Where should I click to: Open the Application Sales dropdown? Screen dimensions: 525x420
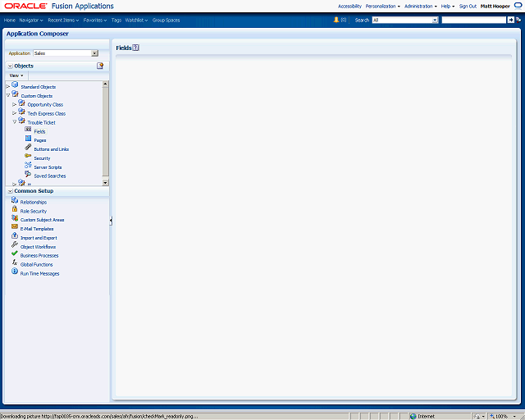95,53
